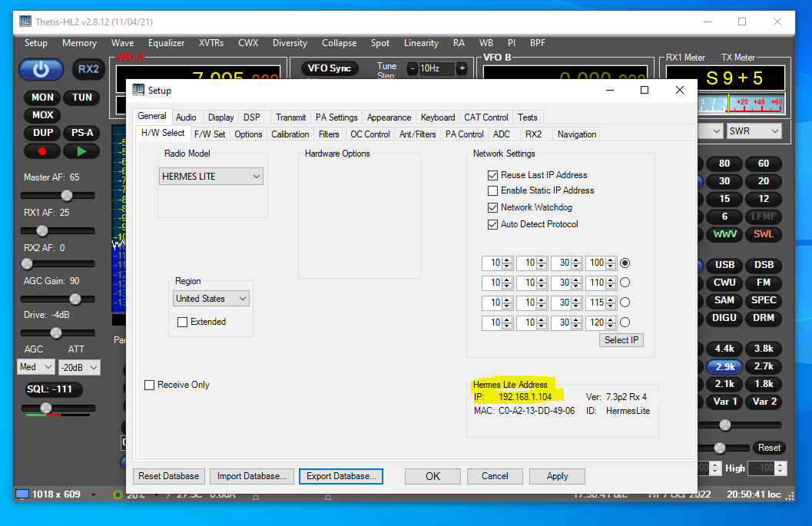Viewport: 812px width, 526px height.
Task: Click the red record button
Action: 42,151
